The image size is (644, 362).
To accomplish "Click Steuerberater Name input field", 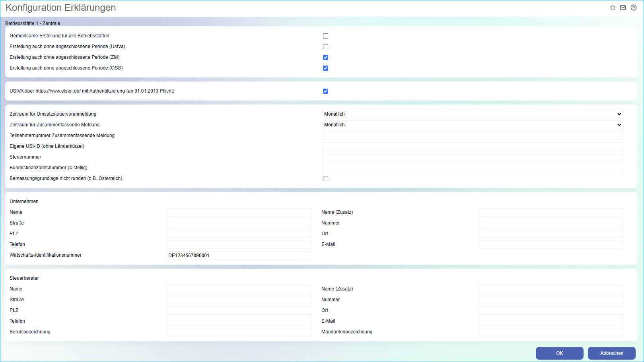I will (x=239, y=289).
